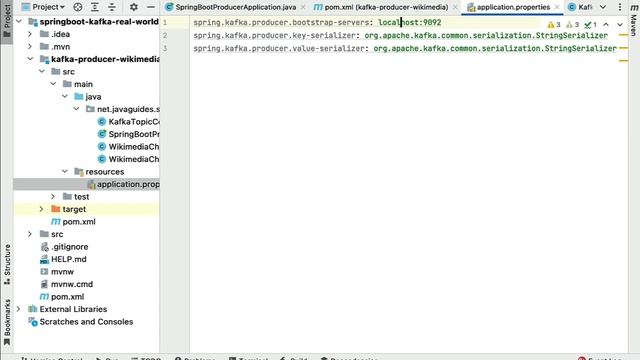
Task: Expand External Libraries node
Action: click(x=19, y=309)
